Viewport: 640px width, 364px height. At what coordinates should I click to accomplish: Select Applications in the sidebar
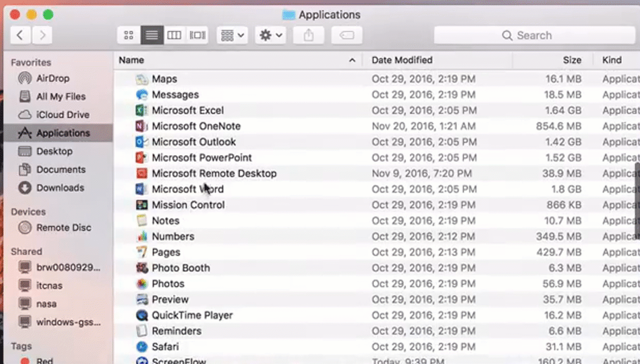click(58, 133)
